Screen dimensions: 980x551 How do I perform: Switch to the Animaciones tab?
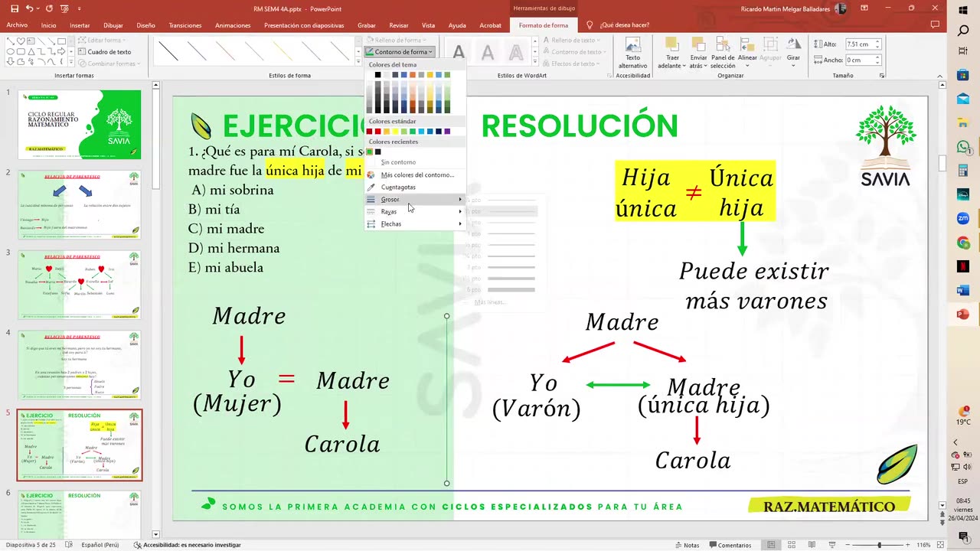[x=233, y=25]
